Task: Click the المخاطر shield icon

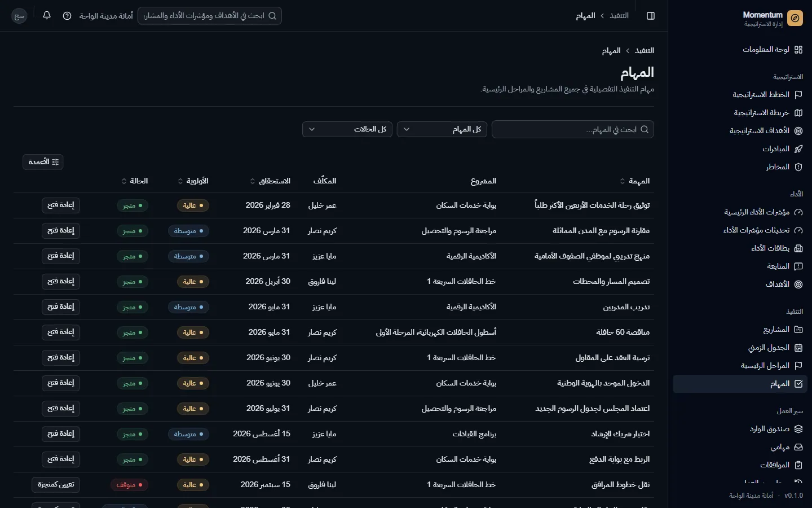Action: click(798, 167)
